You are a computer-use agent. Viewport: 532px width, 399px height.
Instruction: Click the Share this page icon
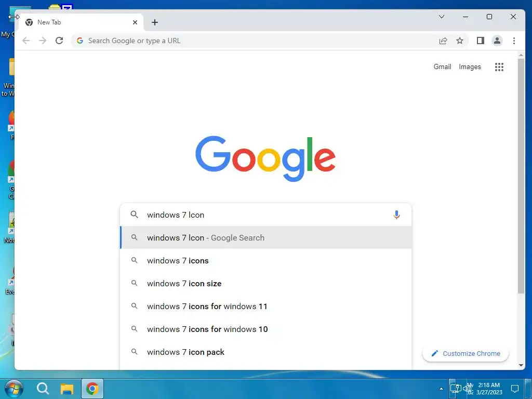(x=443, y=41)
